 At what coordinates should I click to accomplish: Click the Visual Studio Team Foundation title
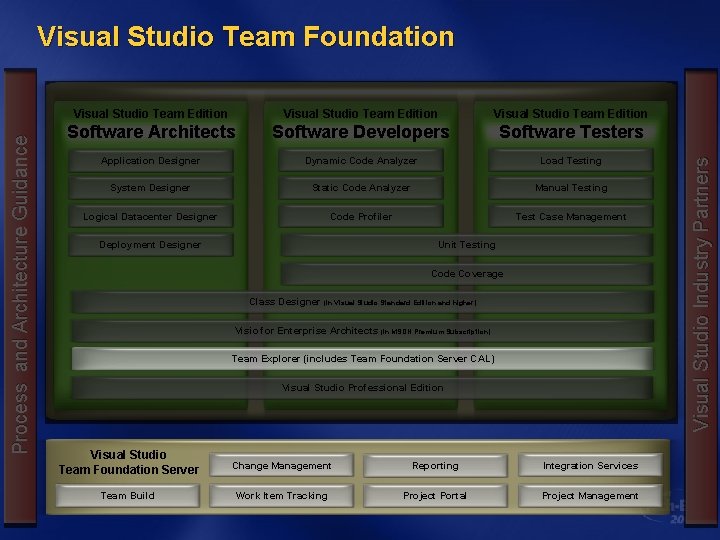[246, 37]
